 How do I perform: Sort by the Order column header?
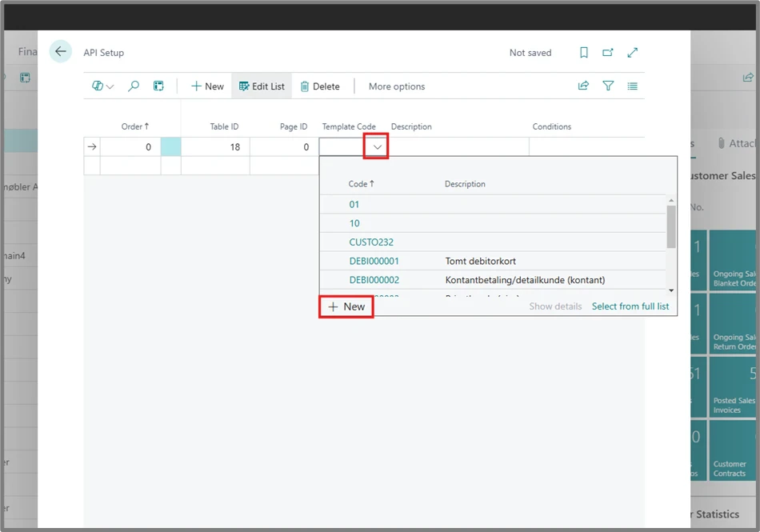(x=134, y=126)
